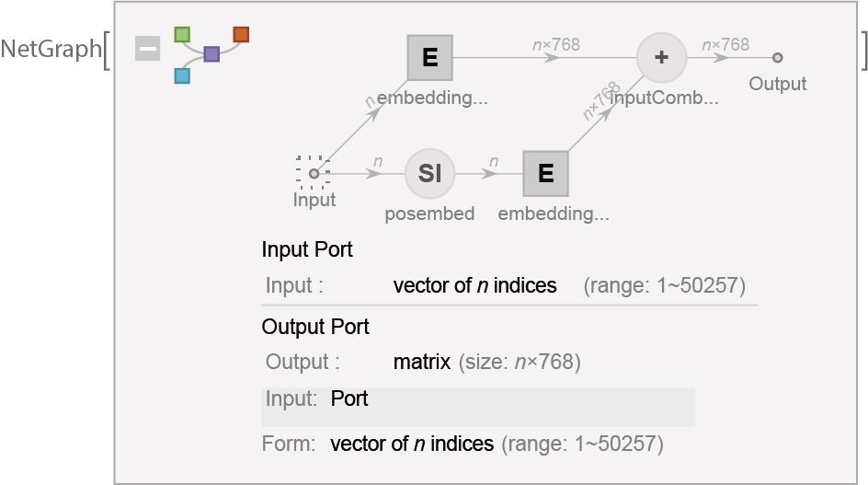Click the SI posembed node
This screenshot has height=485, width=868.
pos(429,173)
